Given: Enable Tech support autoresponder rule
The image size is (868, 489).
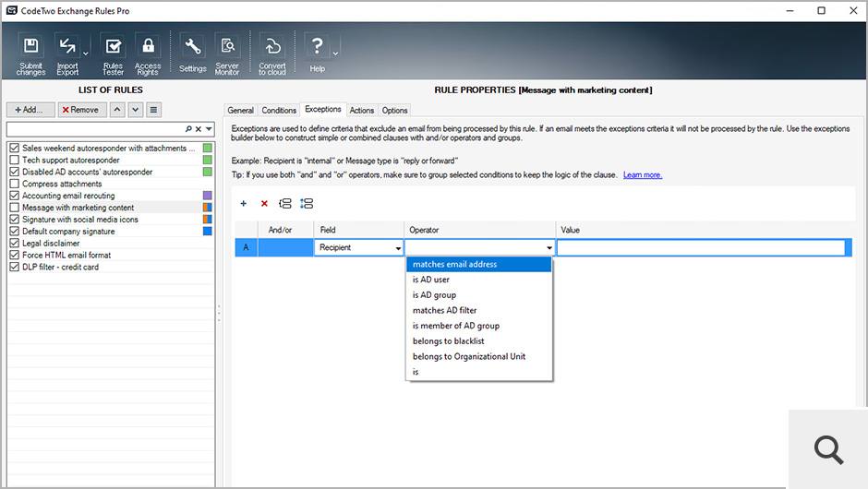Looking at the screenshot, I should tap(15, 160).
